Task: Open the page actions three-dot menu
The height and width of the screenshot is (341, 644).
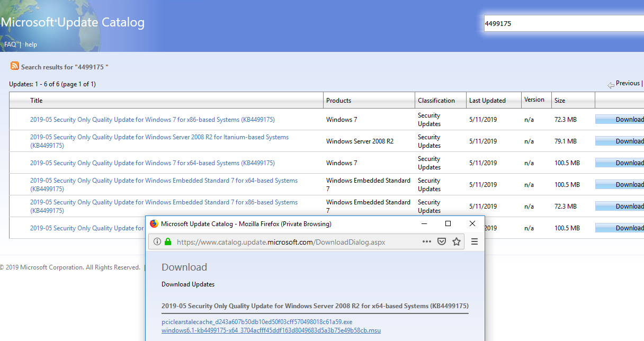Action: point(427,242)
